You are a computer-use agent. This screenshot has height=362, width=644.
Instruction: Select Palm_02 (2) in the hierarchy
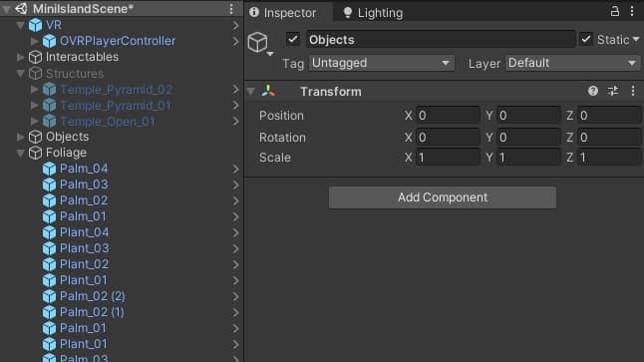click(93, 296)
